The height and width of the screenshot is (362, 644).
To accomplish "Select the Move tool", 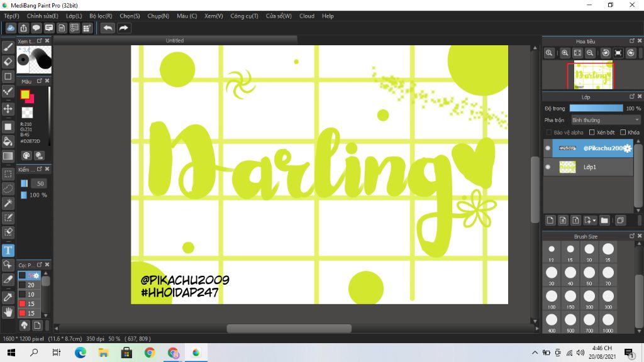I will coord(8,109).
